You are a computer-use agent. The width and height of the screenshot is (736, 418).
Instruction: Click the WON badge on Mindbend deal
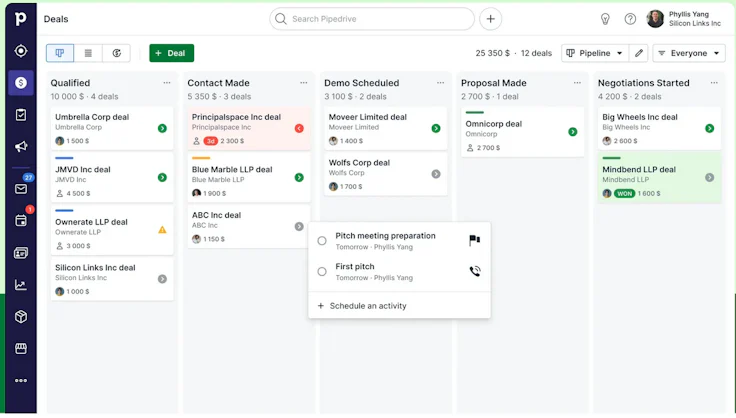(624, 193)
